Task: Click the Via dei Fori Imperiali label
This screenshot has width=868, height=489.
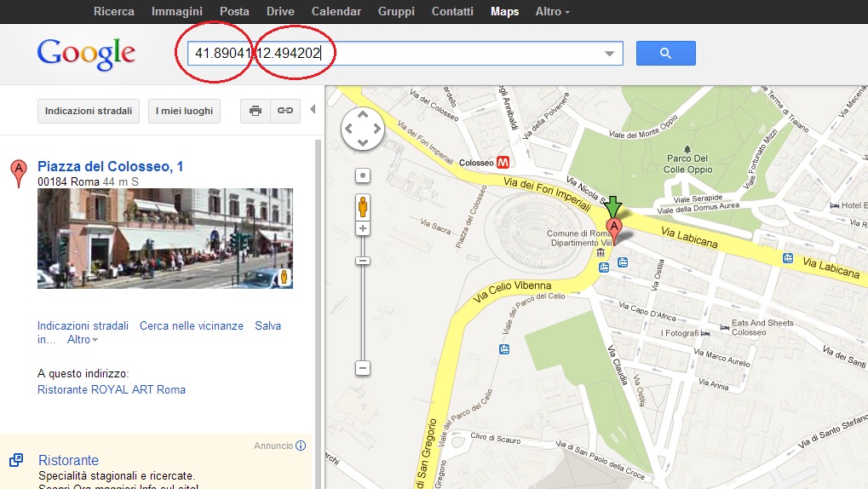Action: click(x=547, y=194)
